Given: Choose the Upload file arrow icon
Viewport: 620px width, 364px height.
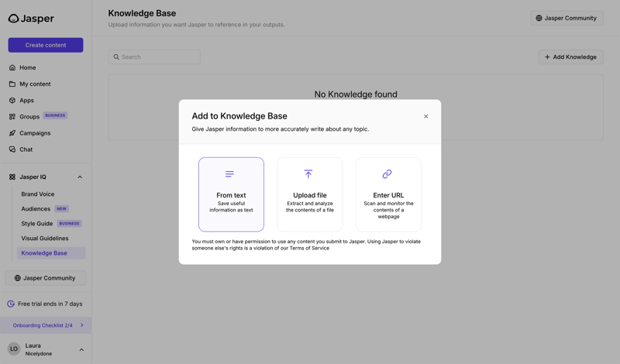Looking at the screenshot, I should (308, 174).
